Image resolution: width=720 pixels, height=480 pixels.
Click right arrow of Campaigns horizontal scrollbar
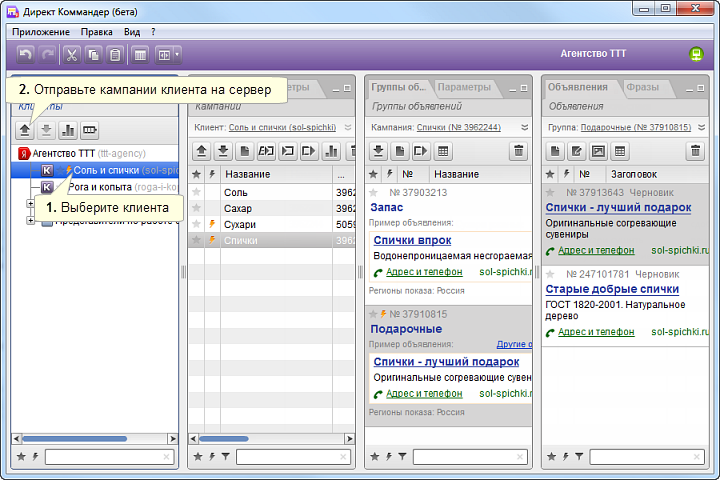coord(349,439)
